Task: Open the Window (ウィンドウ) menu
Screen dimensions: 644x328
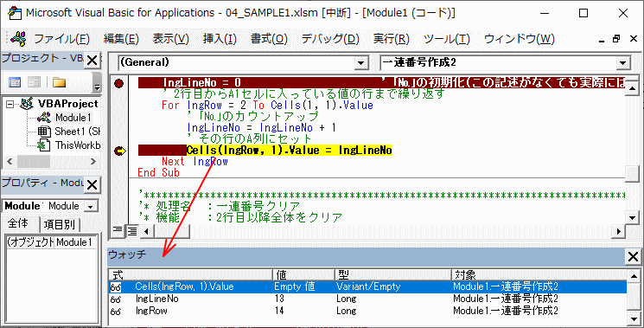Action: point(520,39)
